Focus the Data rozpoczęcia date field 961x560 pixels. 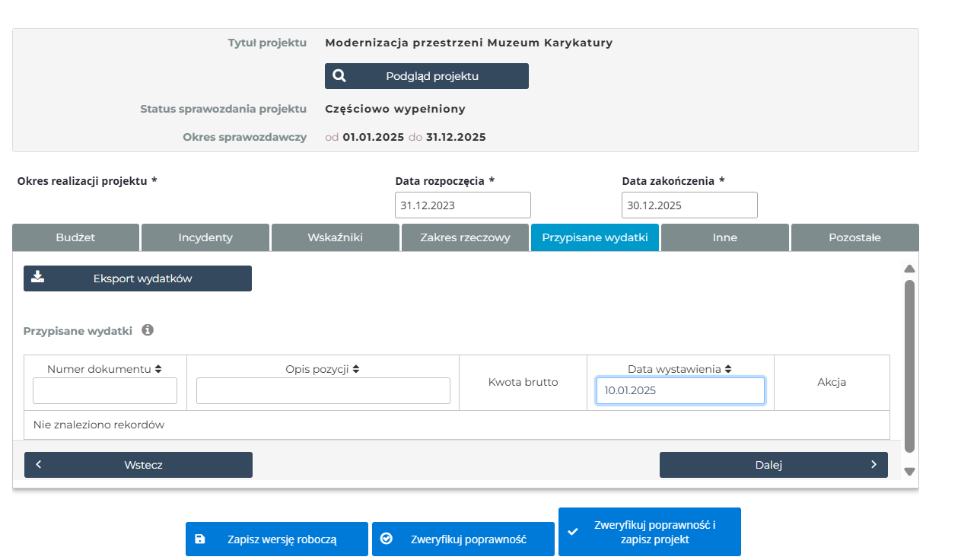463,205
